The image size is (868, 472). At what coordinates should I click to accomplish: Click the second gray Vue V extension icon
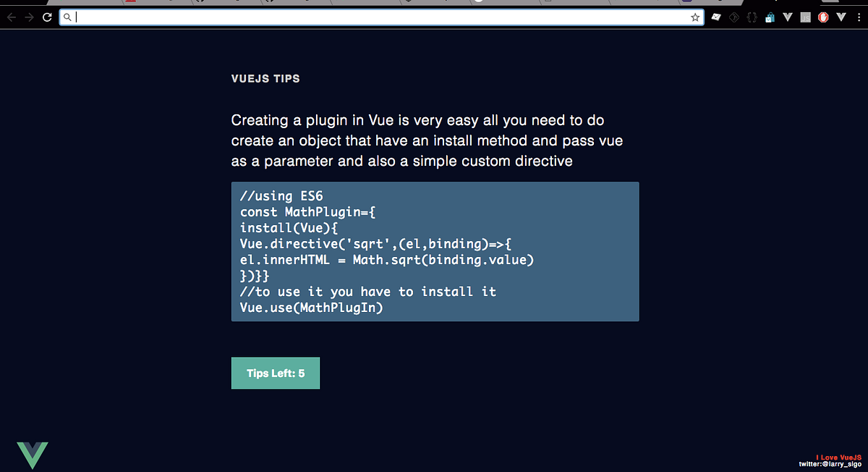click(841, 17)
